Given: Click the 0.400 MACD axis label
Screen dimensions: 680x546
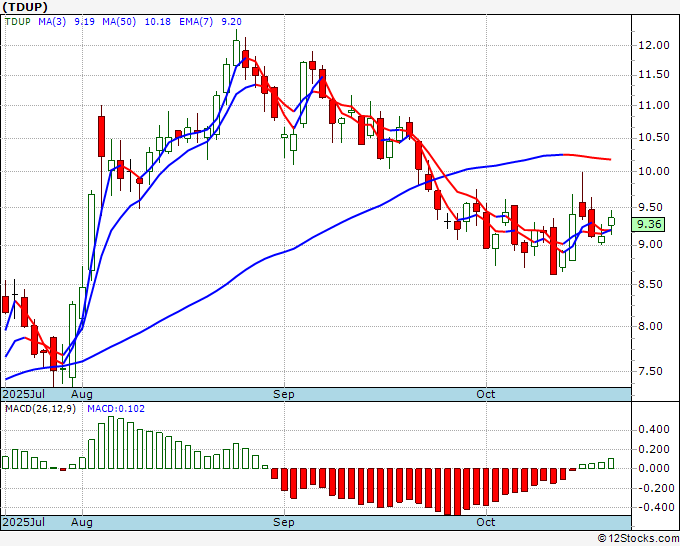Looking at the screenshot, I should pos(654,430).
